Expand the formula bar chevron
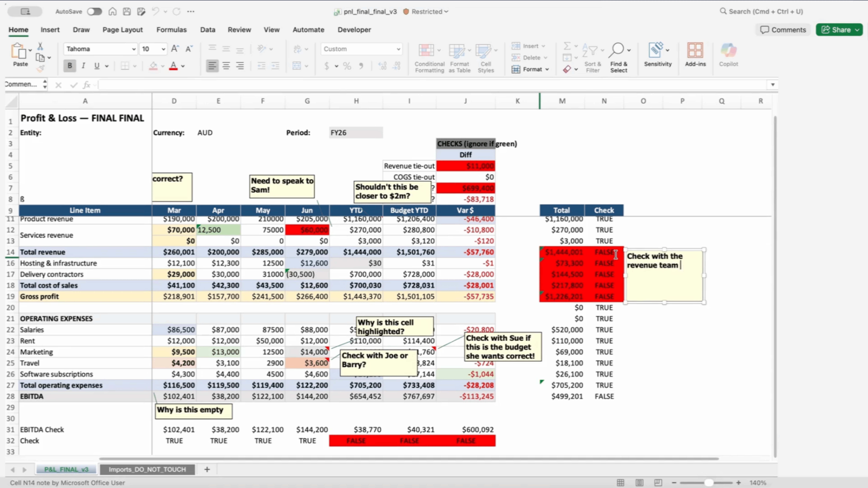 [x=773, y=85]
